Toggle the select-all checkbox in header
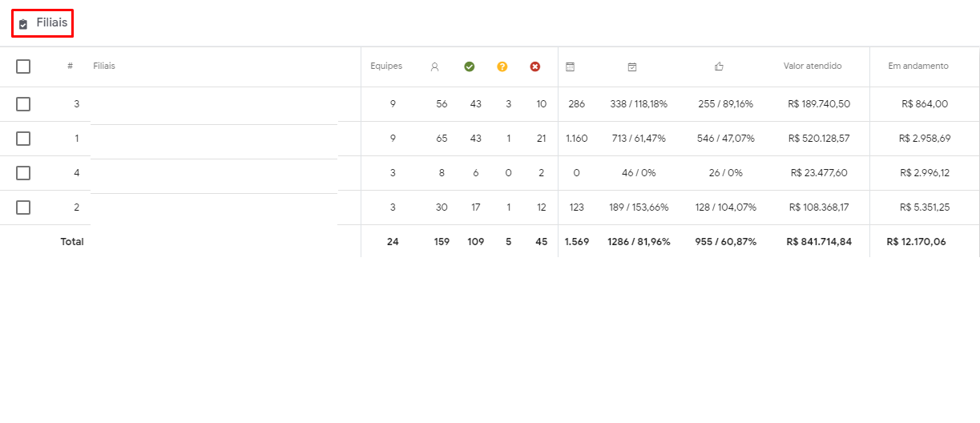 pos(23,66)
